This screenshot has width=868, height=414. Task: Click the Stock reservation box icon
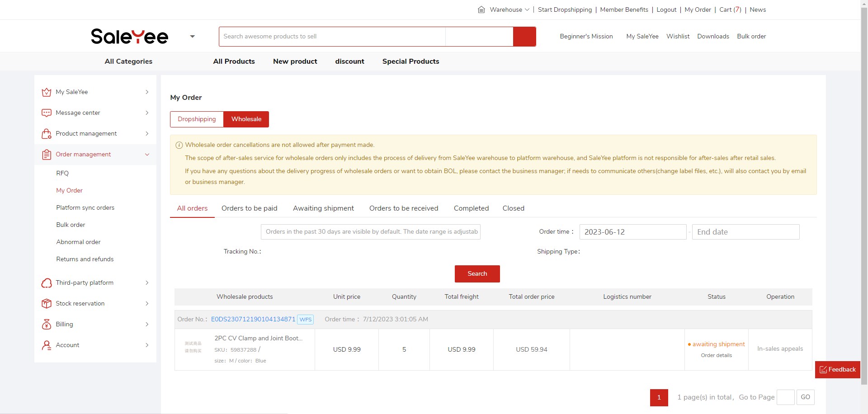46,304
